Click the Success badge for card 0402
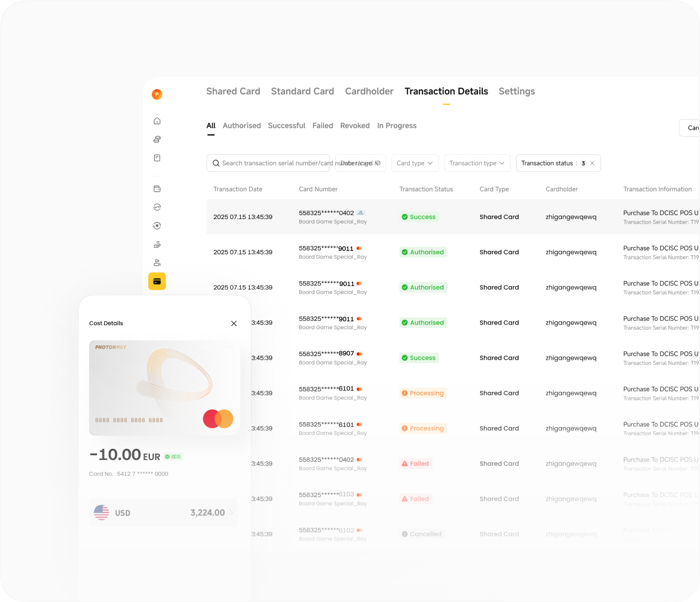This screenshot has height=602, width=700. (419, 217)
